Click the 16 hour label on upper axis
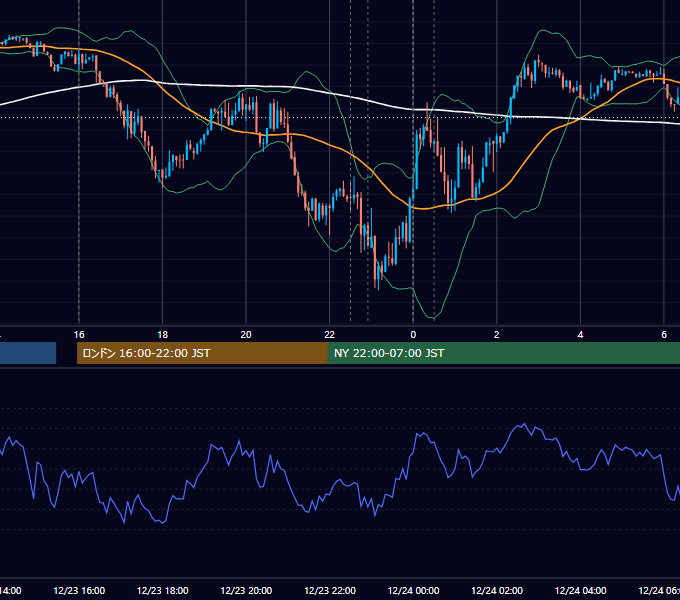 click(x=79, y=334)
